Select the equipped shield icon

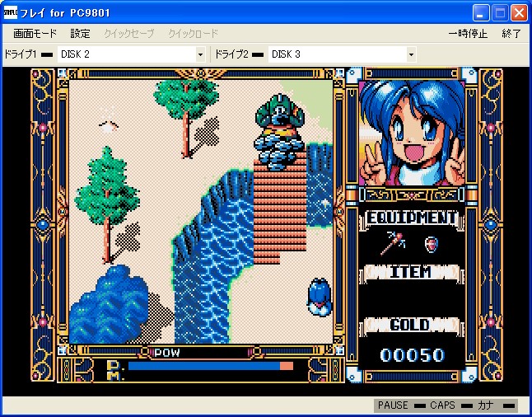click(432, 244)
